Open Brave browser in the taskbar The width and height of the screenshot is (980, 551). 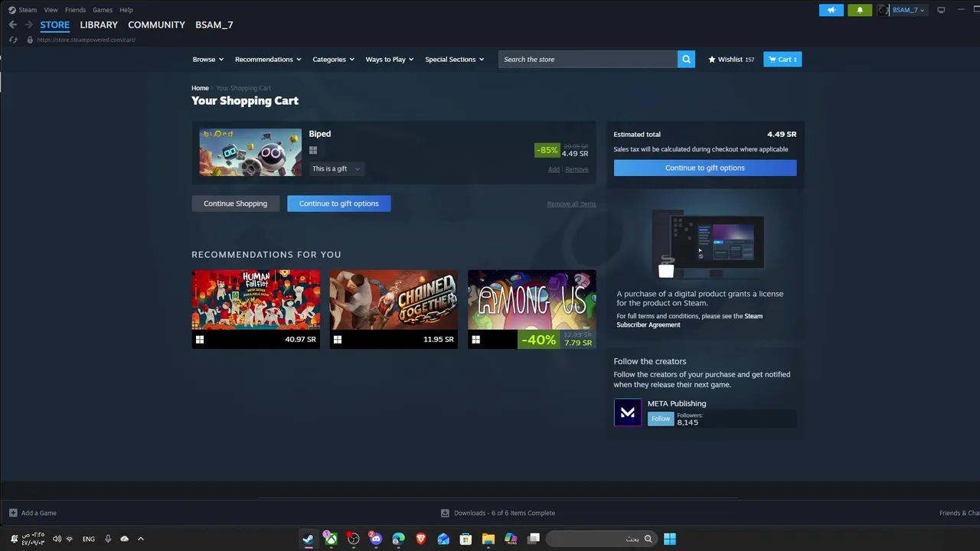[420, 539]
